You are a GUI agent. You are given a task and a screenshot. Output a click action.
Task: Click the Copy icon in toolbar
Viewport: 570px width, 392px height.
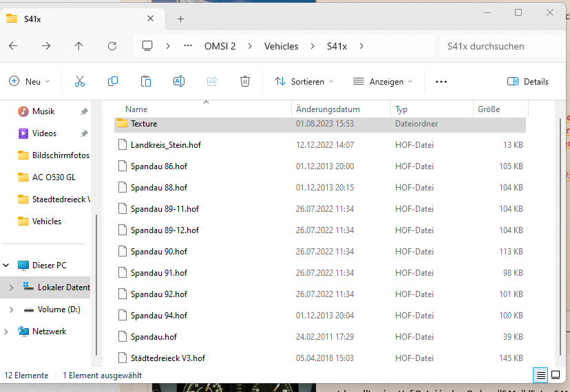click(x=113, y=81)
